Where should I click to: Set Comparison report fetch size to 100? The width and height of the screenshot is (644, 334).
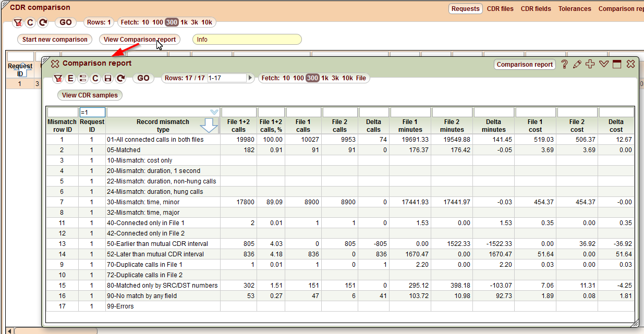(x=298, y=78)
